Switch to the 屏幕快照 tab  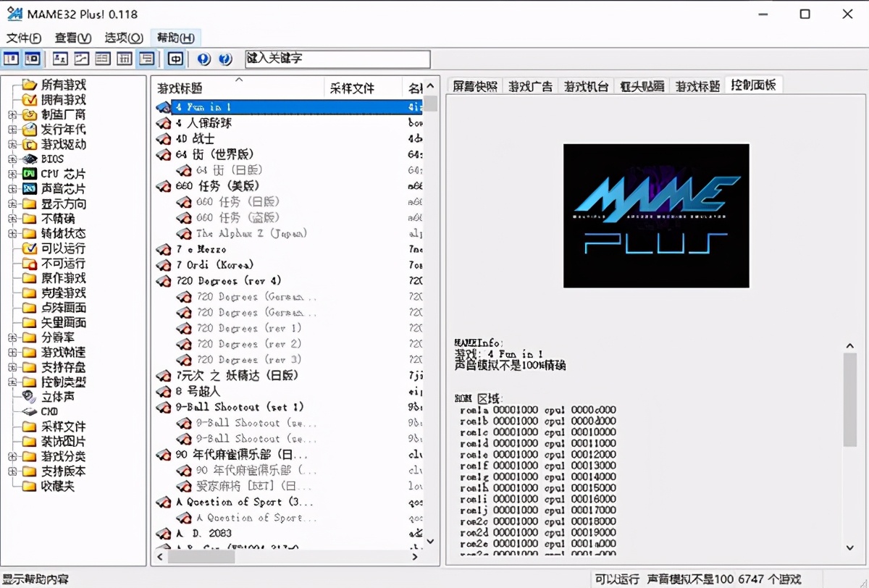(x=474, y=85)
